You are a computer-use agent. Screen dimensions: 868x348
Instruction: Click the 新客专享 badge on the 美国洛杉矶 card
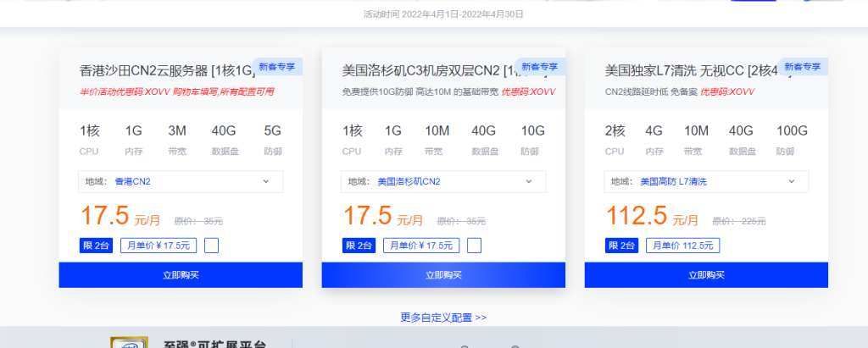(x=541, y=66)
